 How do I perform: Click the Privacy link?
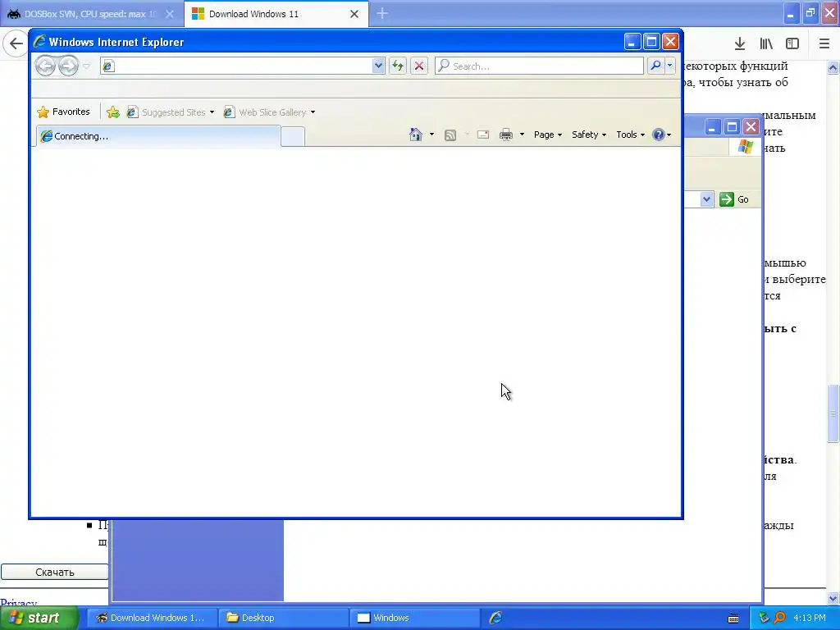pyautogui.click(x=19, y=602)
